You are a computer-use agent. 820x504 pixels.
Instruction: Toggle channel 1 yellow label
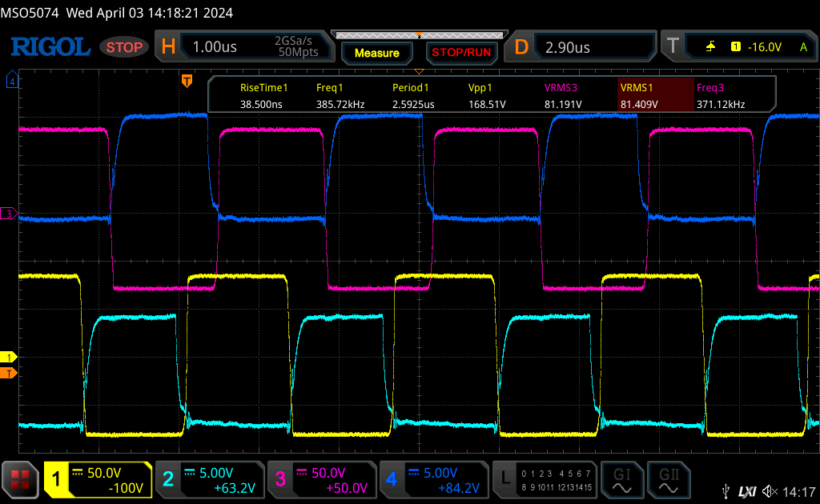click(56, 479)
